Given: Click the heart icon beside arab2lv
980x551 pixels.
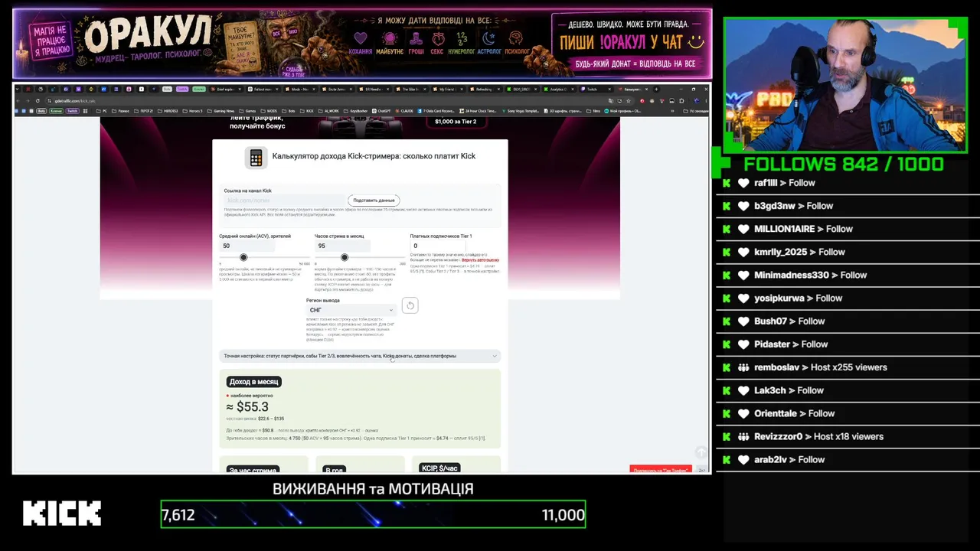Looking at the screenshot, I should (743, 459).
